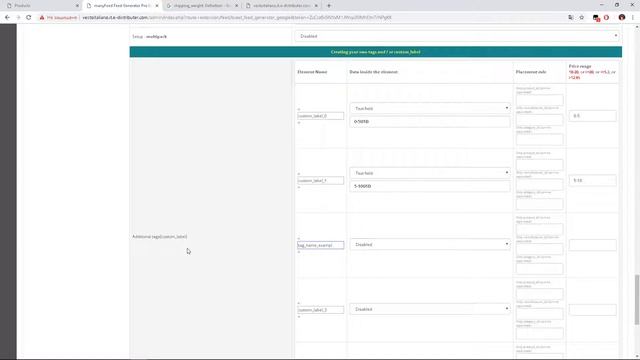Close the Feed Generator Pro tab

tap(157, 6)
